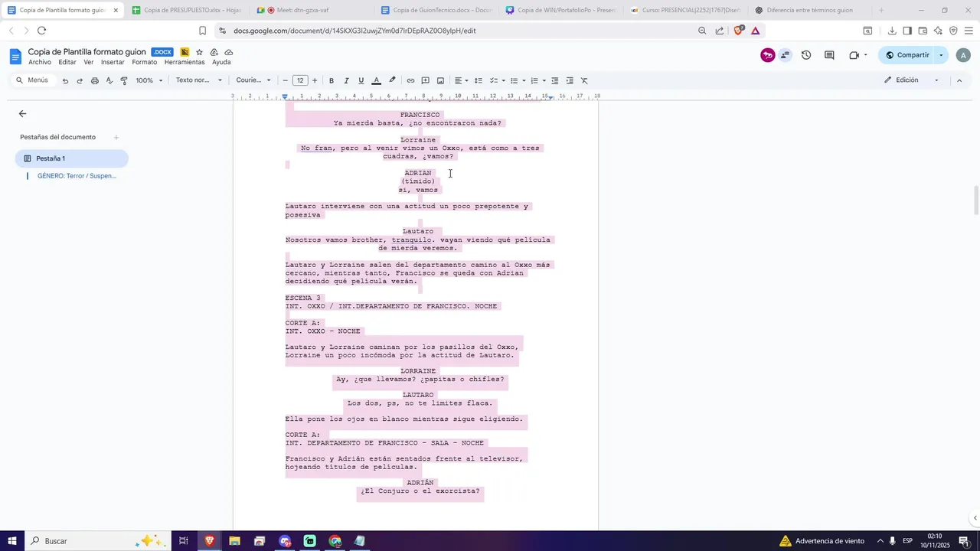Toggle underline formatting
This screenshot has width=980, height=551.
click(361, 80)
